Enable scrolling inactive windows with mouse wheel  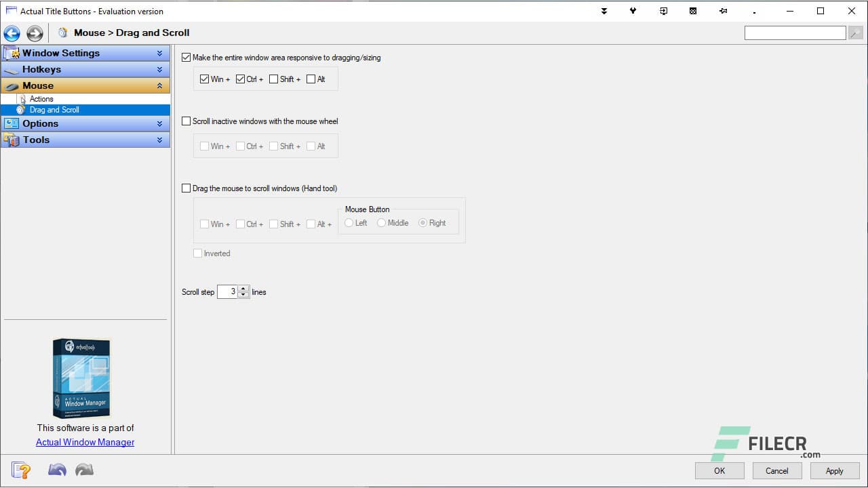pos(186,121)
